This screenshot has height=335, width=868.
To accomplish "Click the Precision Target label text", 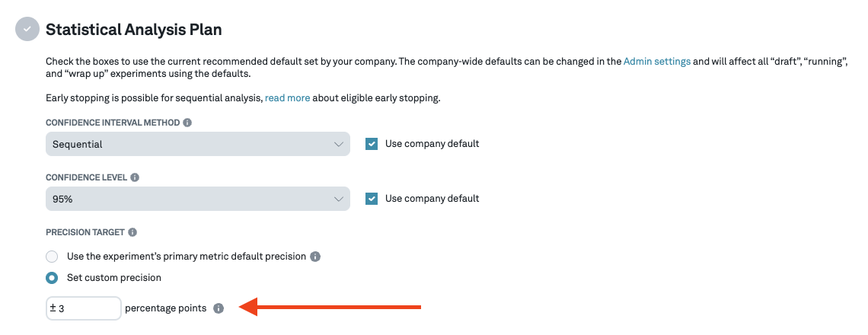I will [85, 232].
